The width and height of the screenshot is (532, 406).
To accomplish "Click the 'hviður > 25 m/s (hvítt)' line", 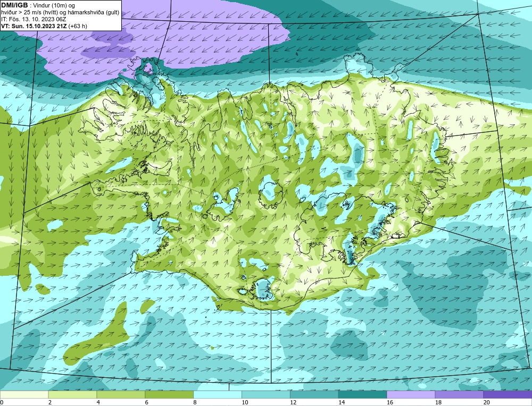I will pyautogui.click(x=29, y=13).
